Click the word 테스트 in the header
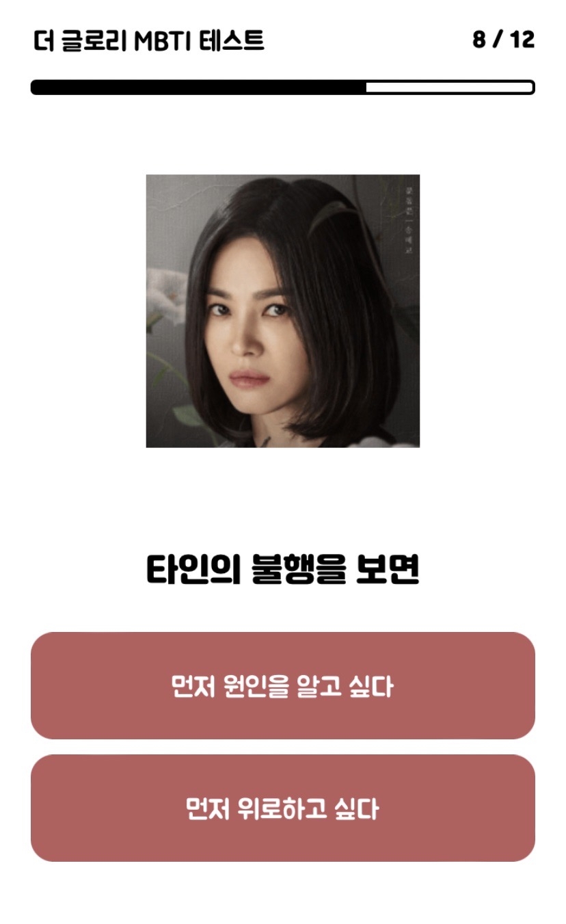Viewport: 566px width, 924px height. tap(232, 41)
